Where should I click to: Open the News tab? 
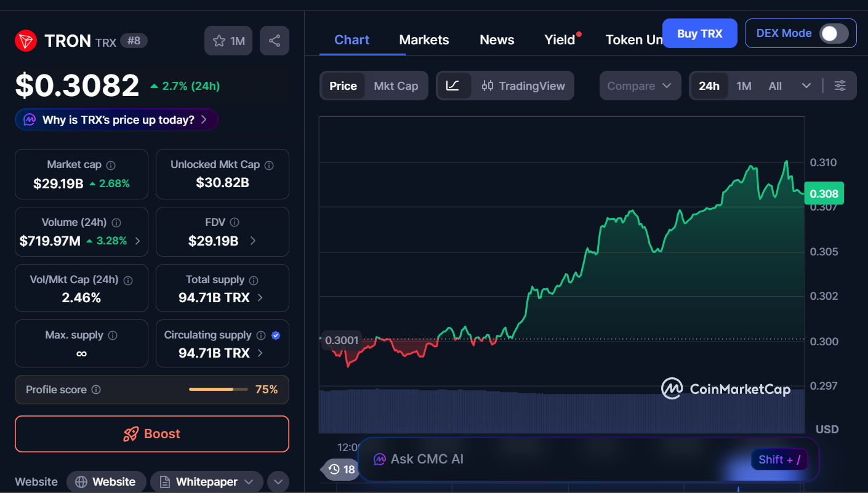click(497, 39)
